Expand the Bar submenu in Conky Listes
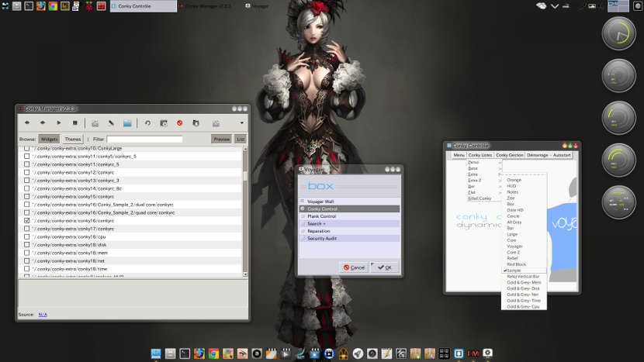This screenshot has height=362, width=644. 484,186
